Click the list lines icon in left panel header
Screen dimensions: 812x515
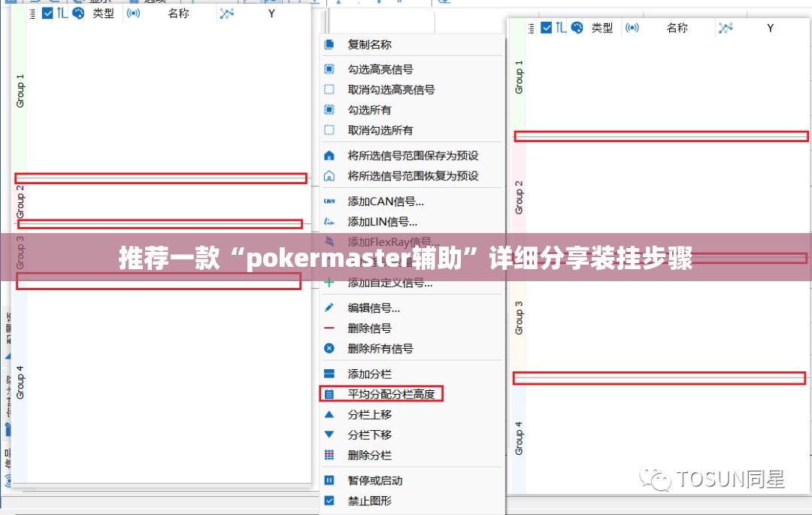click(x=32, y=14)
